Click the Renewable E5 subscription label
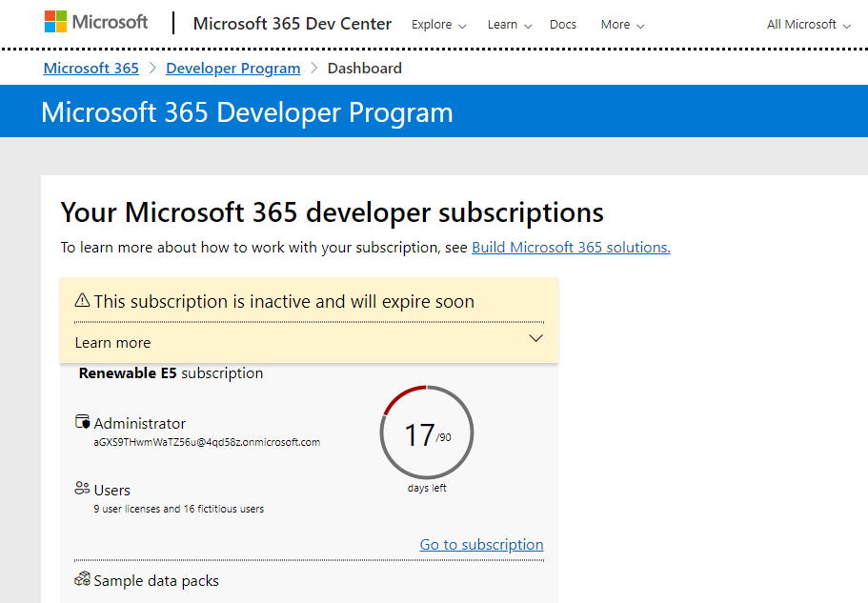The width and height of the screenshot is (868, 603). coord(172,373)
